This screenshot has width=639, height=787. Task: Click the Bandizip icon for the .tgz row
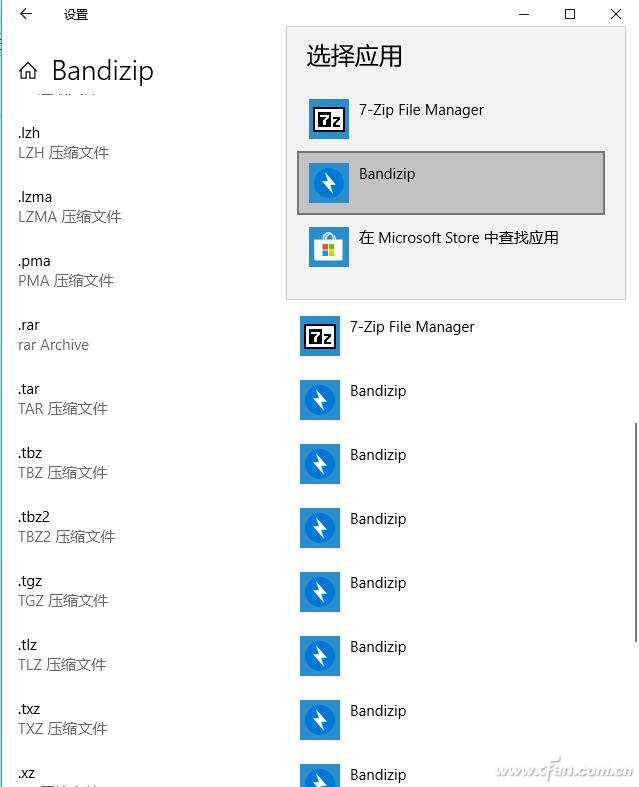pyautogui.click(x=320, y=592)
